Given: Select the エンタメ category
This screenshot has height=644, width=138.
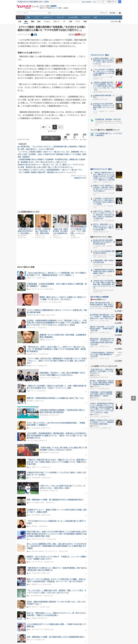Looking at the screenshot, I should coord(47,21).
